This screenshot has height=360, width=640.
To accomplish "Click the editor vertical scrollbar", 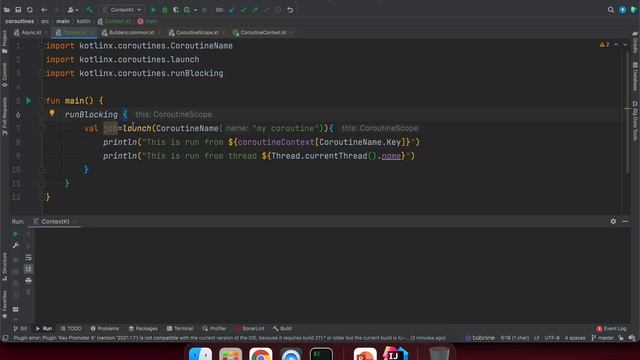I will [628, 111].
